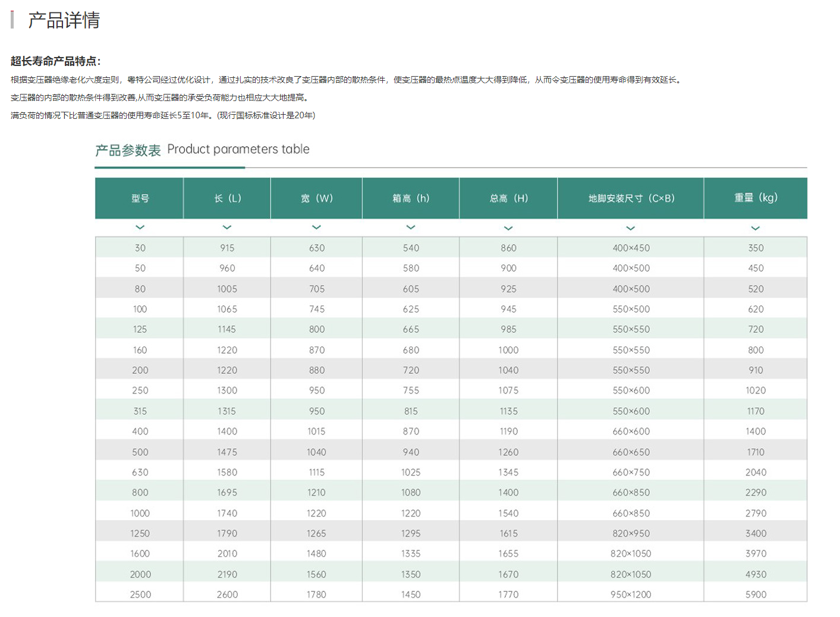Click foot dimension 820×950
The image size is (840, 617).
coord(631,534)
